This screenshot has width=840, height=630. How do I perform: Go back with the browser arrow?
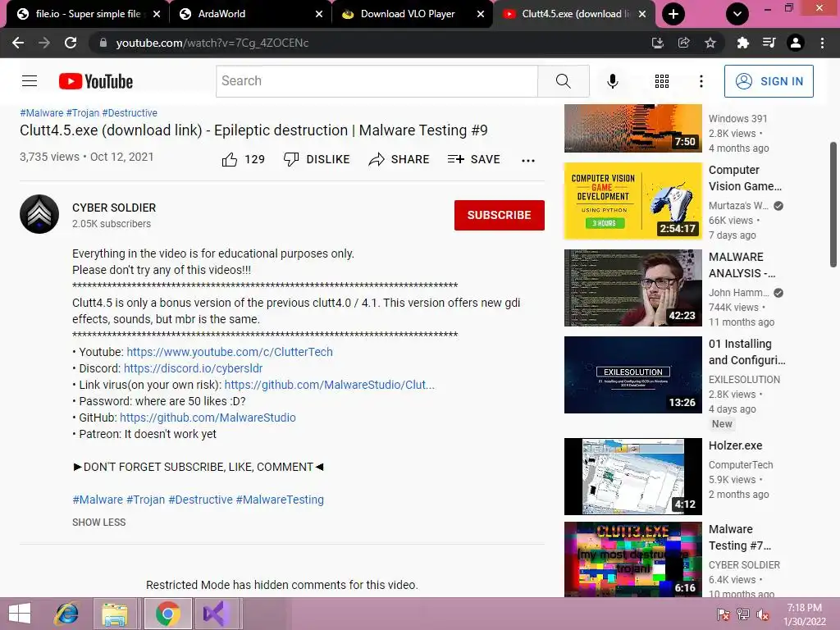(x=18, y=43)
